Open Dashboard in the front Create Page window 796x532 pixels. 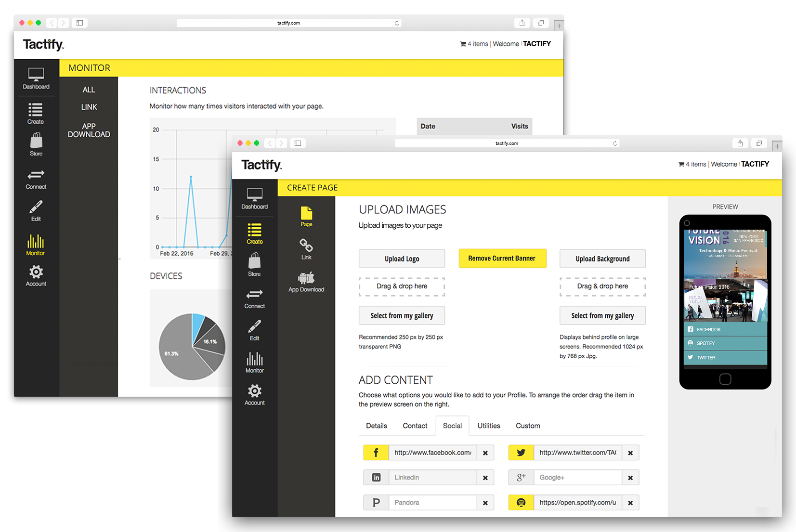coord(255,198)
